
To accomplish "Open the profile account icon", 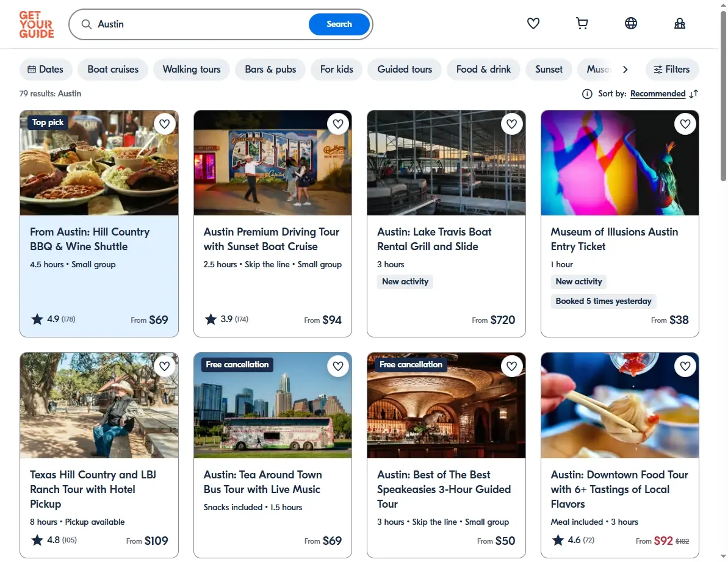I will click(x=679, y=23).
